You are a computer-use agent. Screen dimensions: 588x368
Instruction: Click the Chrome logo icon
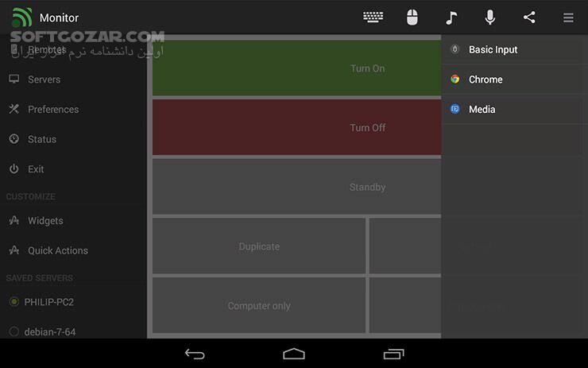(455, 79)
